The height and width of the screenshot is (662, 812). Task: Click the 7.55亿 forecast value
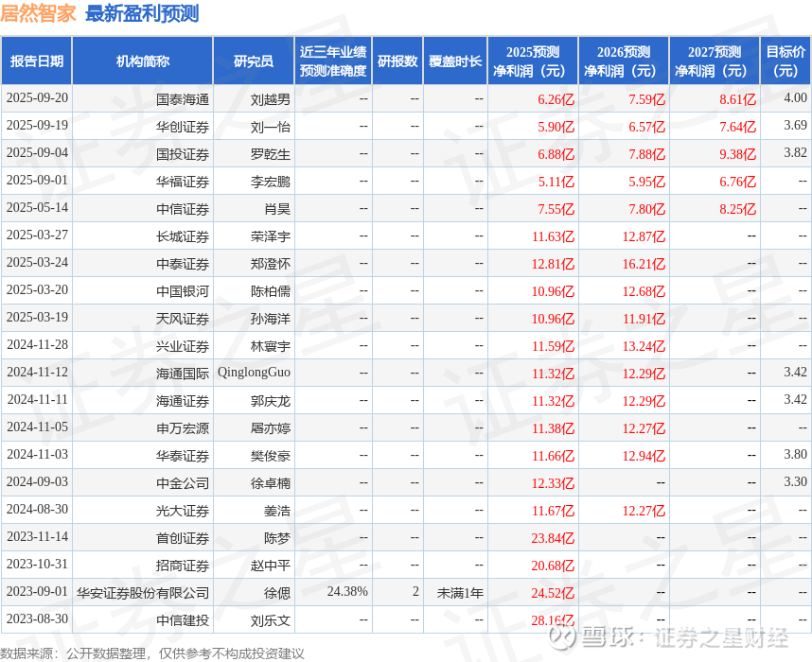coord(556,209)
